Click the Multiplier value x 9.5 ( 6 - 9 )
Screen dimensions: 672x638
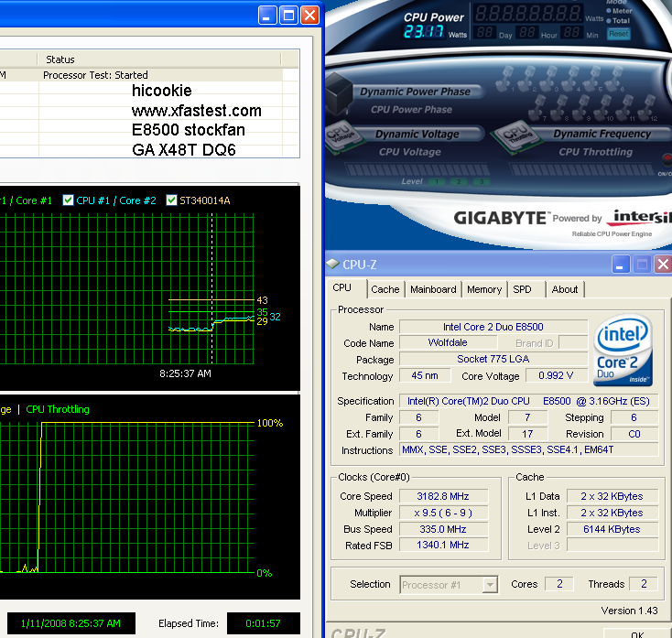coord(443,513)
